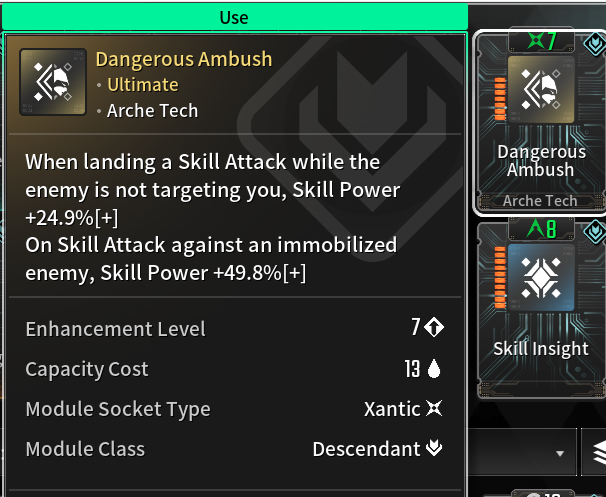The image size is (606, 497).
Task: Click the Enhancement Level arrow icon
Action: (x=434, y=327)
